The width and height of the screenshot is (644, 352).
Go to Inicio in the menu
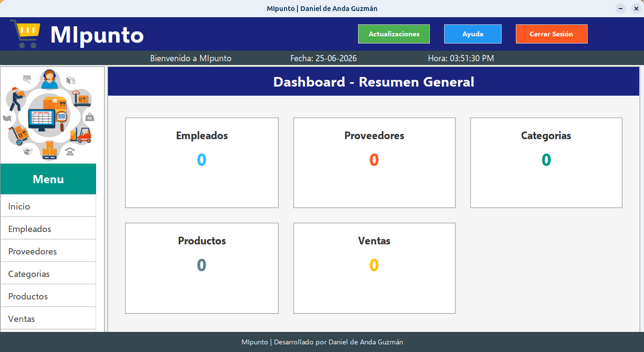48,206
